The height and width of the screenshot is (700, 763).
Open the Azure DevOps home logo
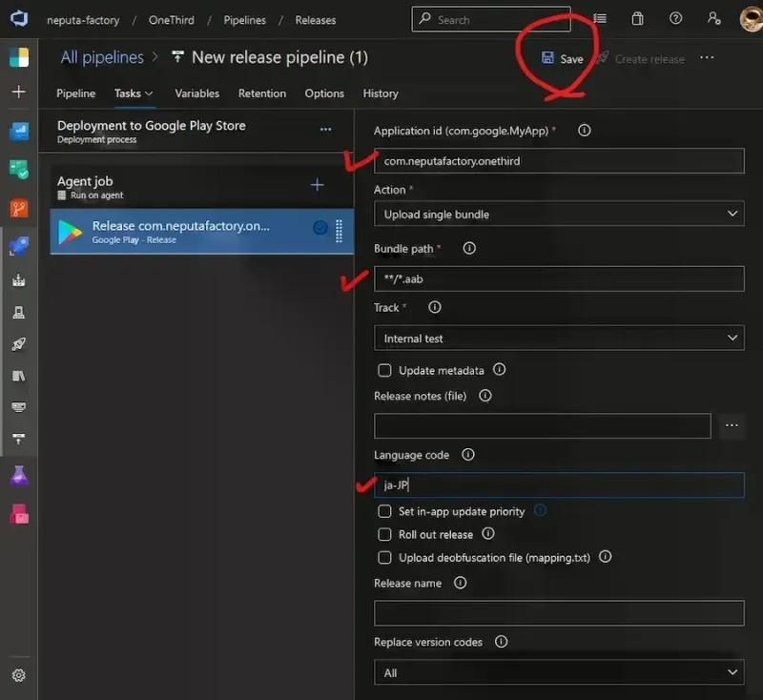18,19
